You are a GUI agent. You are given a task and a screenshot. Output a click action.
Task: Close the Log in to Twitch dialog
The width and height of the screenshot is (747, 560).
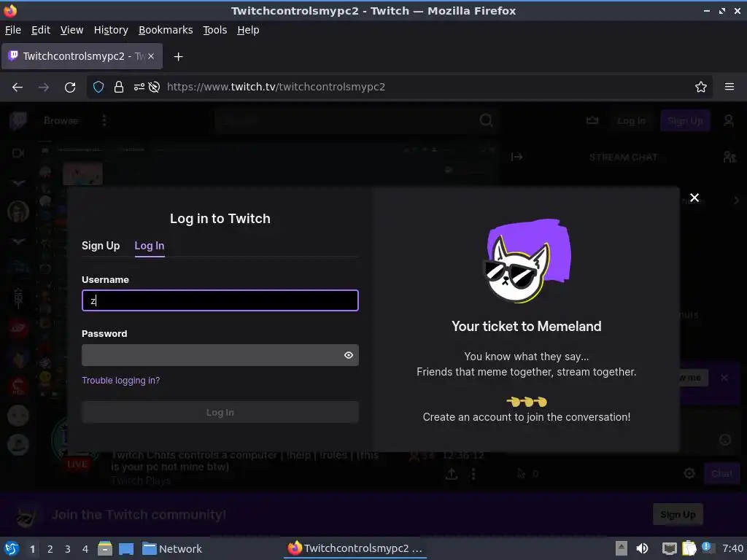(x=694, y=198)
